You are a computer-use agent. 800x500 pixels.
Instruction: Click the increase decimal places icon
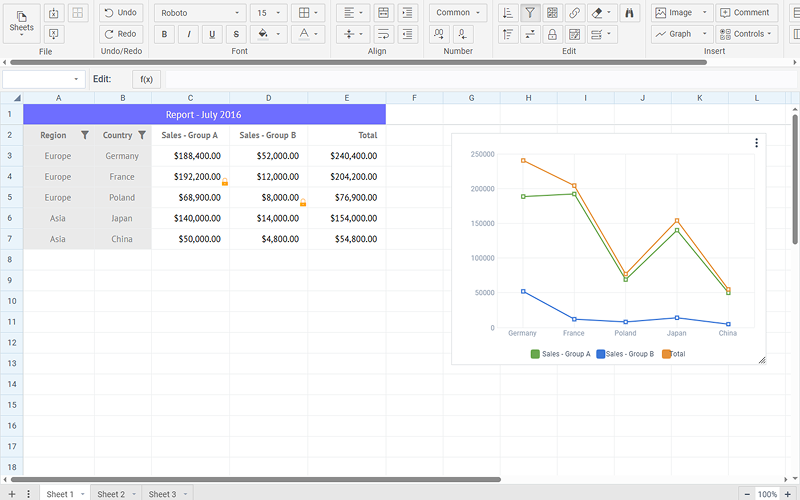(439, 34)
